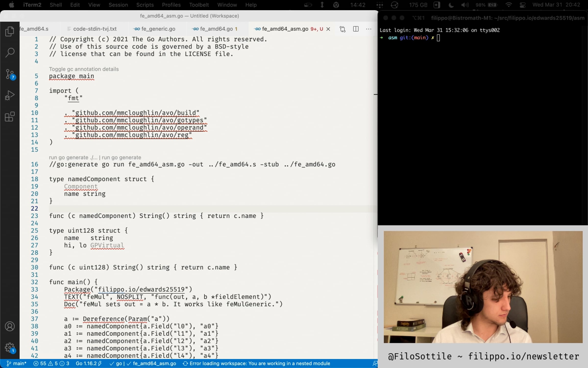The image size is (588, 368).
Task: Open the Window menu
Action: click(x=227, y=5)
